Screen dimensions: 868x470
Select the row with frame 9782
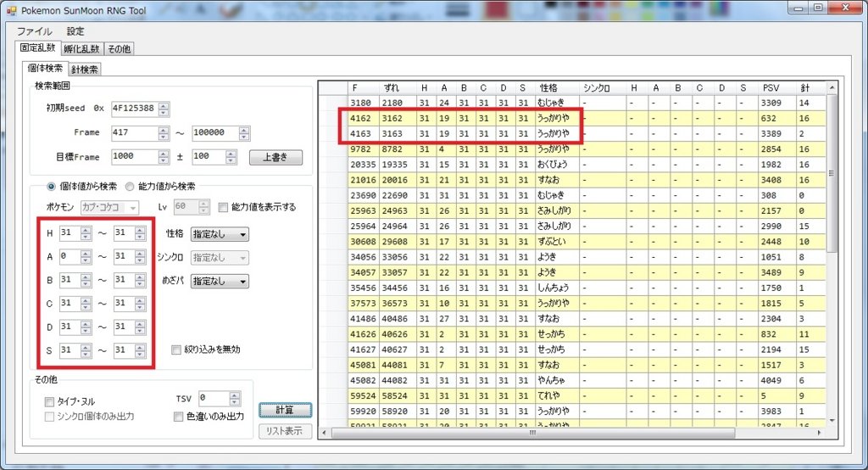(x=573, y=149)
